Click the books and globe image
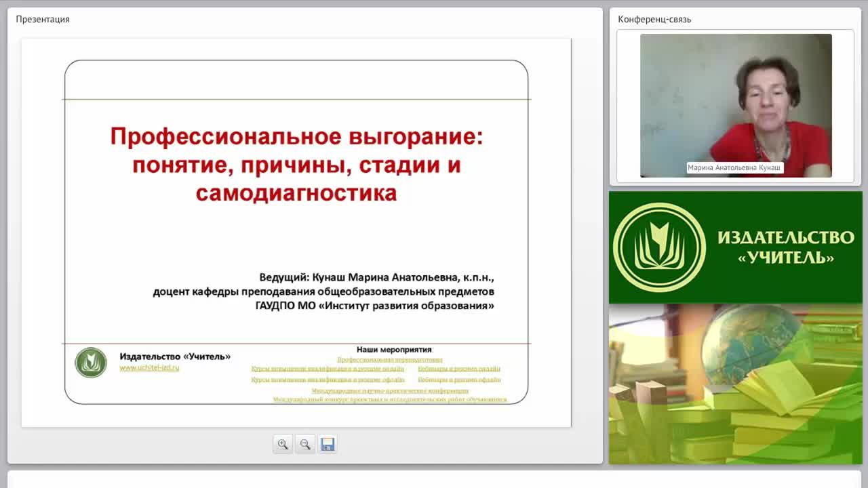 click(736, 384)
